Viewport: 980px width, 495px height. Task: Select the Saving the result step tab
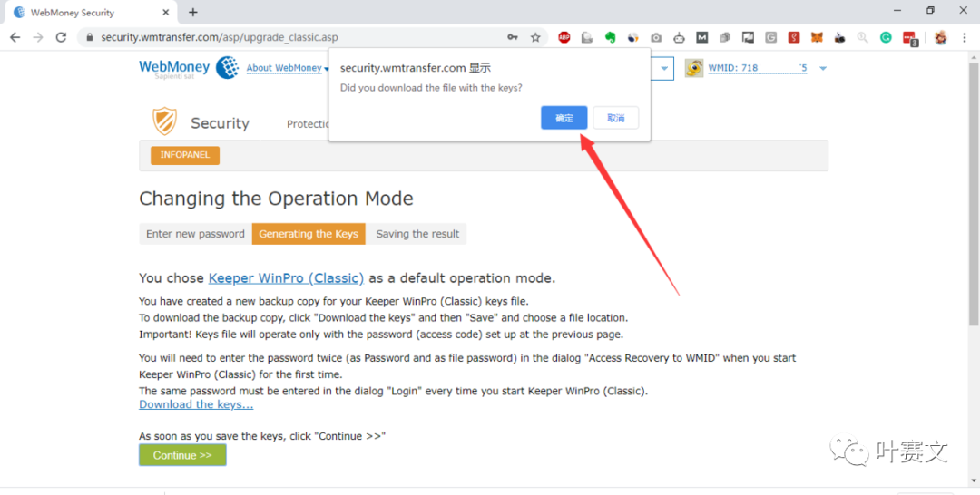click(x=417, y=234)
